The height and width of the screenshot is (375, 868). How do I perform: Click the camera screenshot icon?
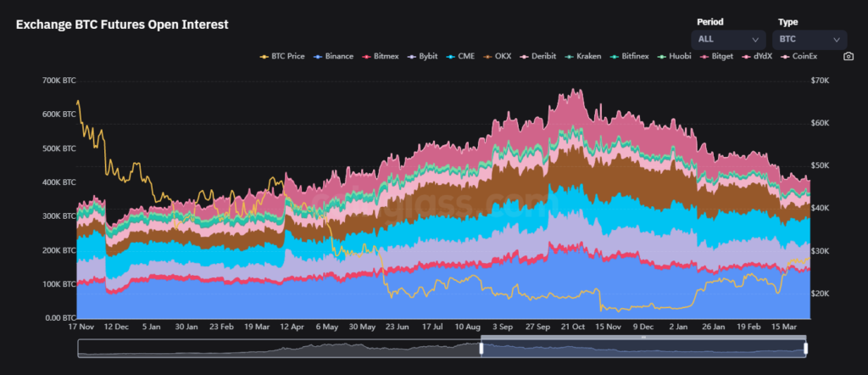849,56
